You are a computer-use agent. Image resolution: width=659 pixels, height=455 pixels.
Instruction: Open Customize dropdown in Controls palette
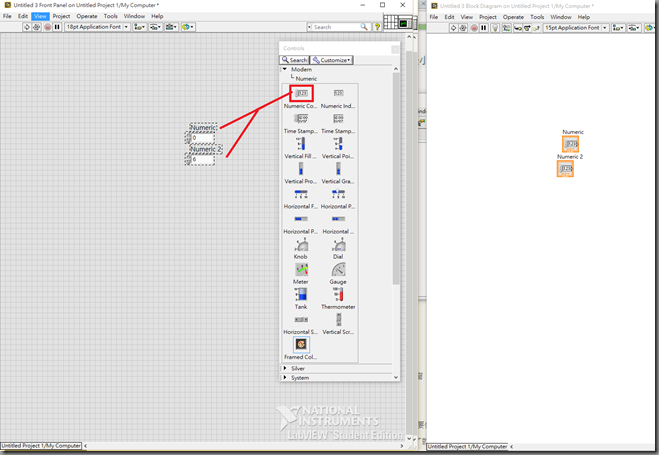click(x=331, y=60)
